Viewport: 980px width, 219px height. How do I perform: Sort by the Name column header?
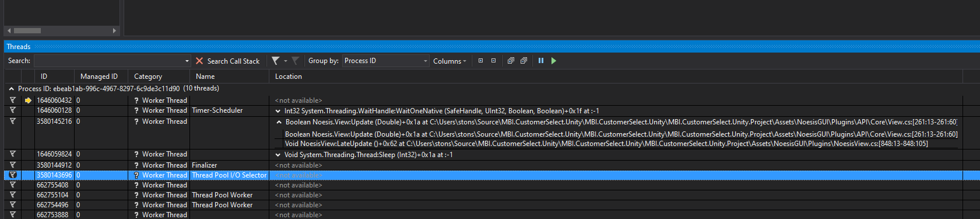point(229,77)
